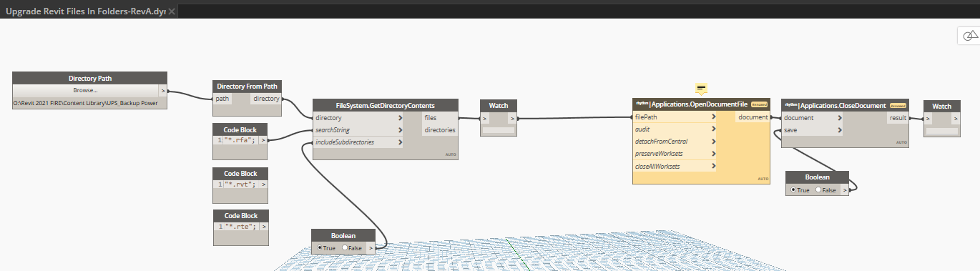Click Browse... in the Directory Path node
980x271 pixels.
(86, 91)
